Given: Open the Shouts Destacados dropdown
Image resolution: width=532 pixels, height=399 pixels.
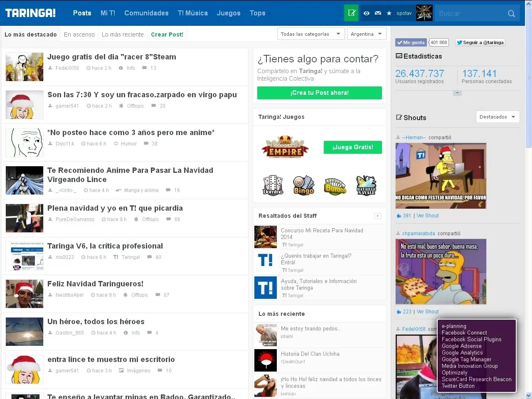Looking at the screenshot, I should [x=498, y=117].
